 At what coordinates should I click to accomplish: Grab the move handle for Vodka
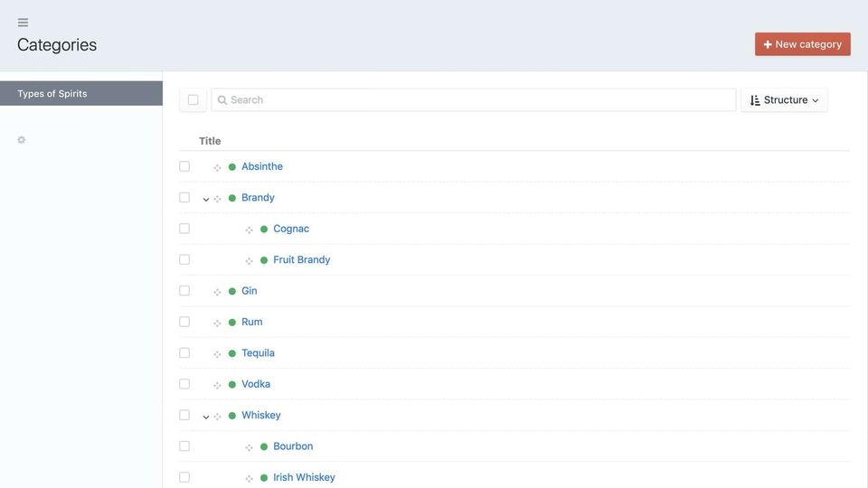coord(217,385)
